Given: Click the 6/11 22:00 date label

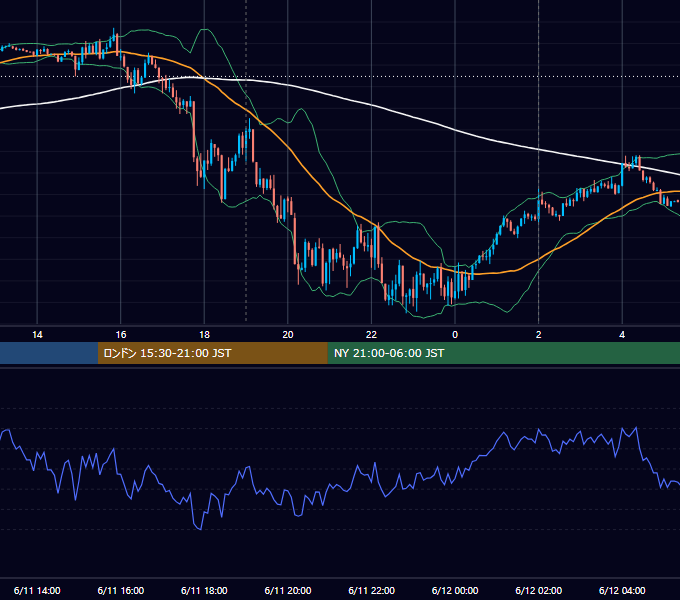Looking at the screenshot, I should [x=372, y=590].
